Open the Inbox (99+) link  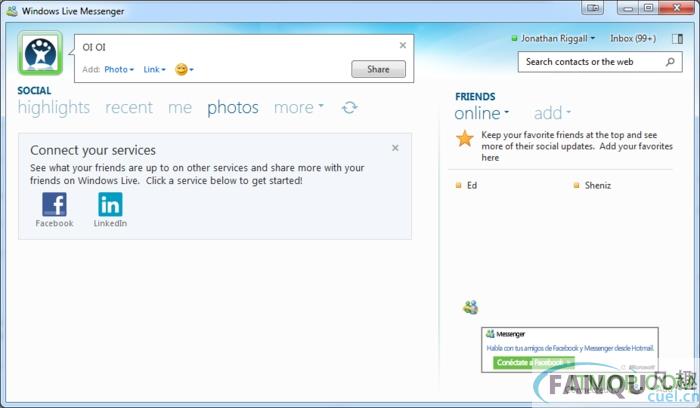[x=634, y=38]
